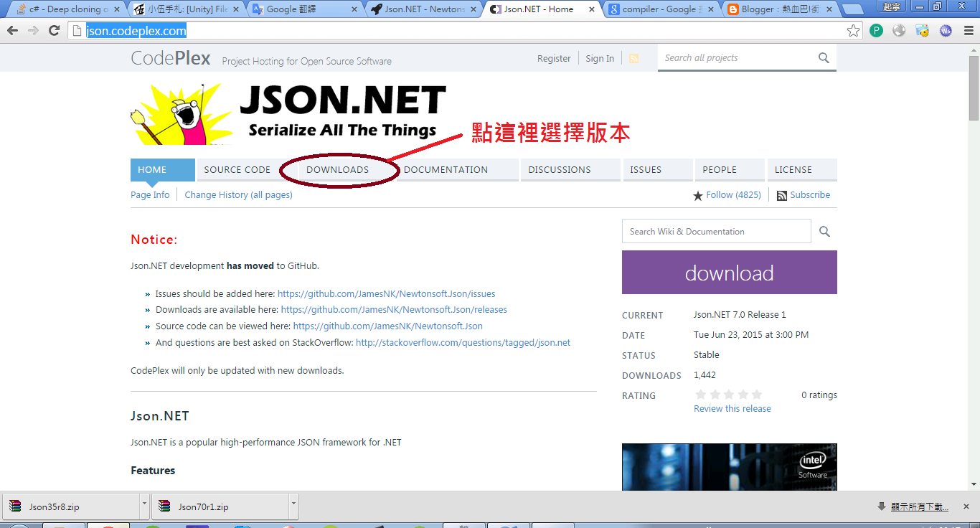The width and height of the screenshot is (980, 528).
Task: Open the StackOverflow json.net tagged link
Action: pyautogui.click(x=463, y=343)
